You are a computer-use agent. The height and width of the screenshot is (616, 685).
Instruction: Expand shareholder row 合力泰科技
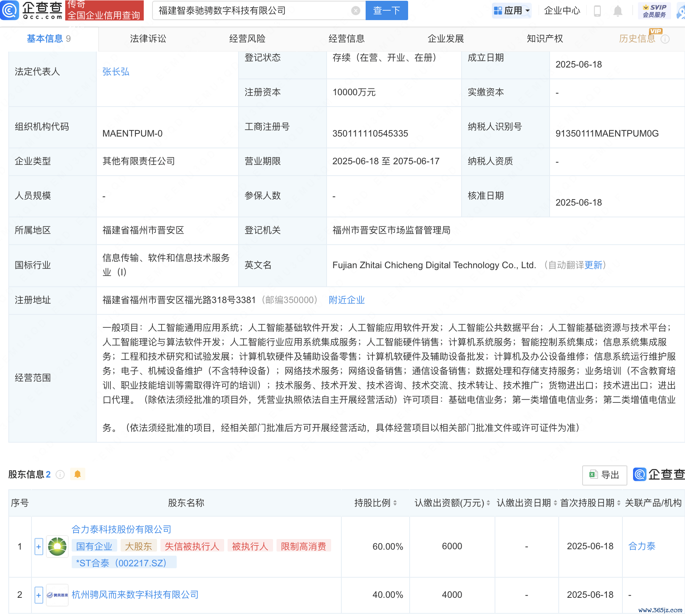tap(39, 547)
